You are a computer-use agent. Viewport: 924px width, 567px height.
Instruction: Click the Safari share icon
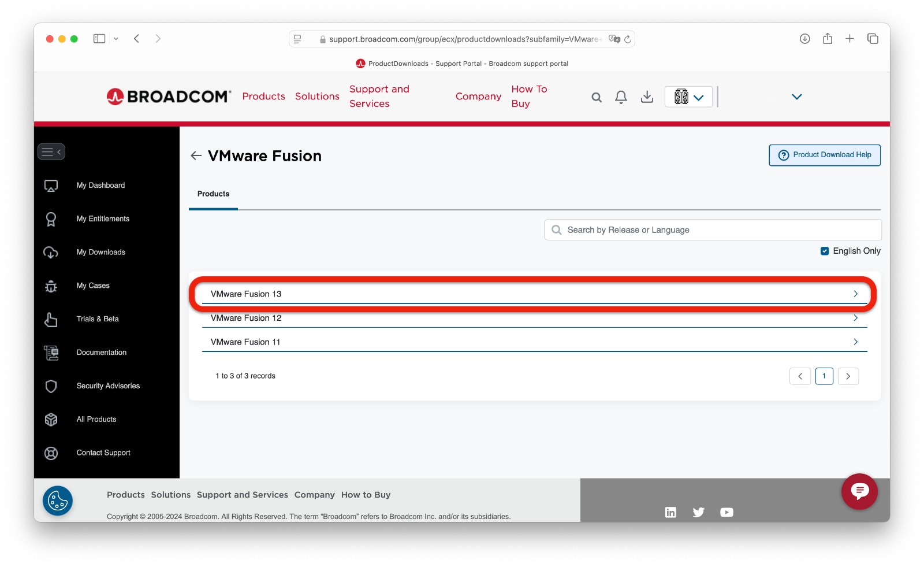coord(828,39)
